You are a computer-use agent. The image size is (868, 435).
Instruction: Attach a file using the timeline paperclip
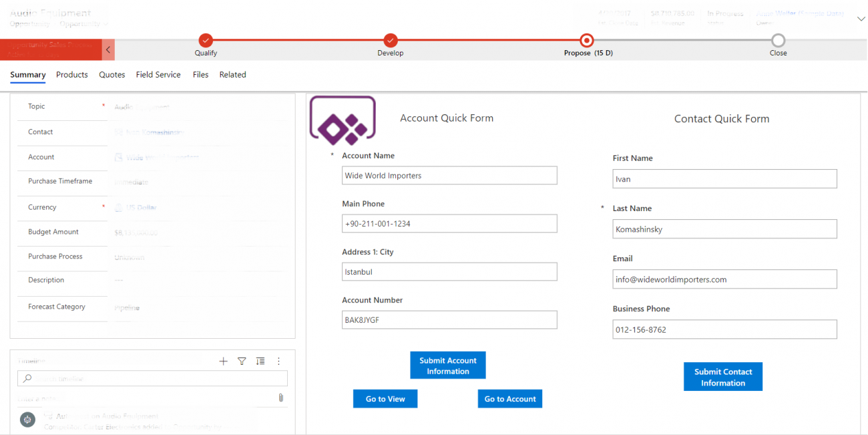[280, 397]
